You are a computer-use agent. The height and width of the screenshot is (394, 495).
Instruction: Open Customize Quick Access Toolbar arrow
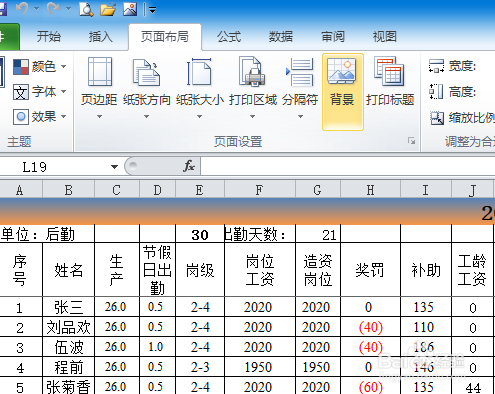(153, 10)
